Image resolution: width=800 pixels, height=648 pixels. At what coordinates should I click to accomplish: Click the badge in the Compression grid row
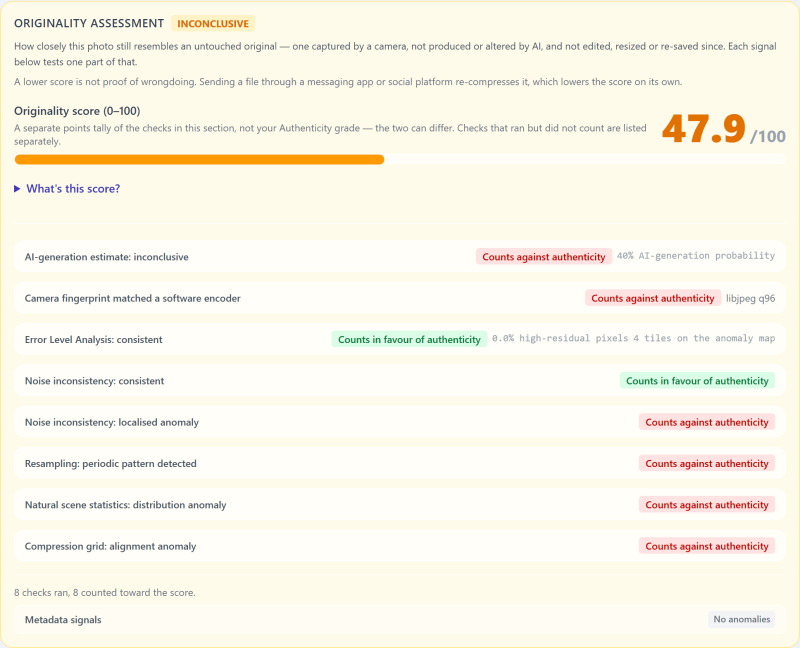point(707,546)
